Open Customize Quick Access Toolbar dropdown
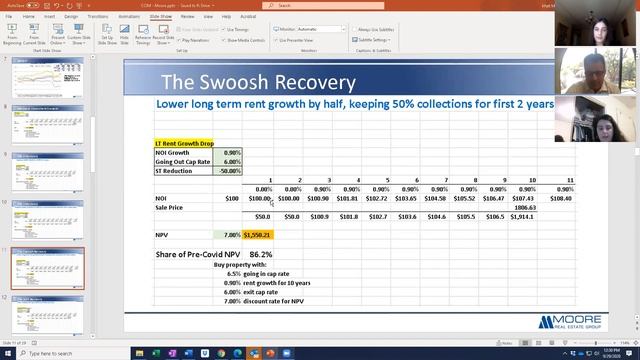 (x=89, y=6)
